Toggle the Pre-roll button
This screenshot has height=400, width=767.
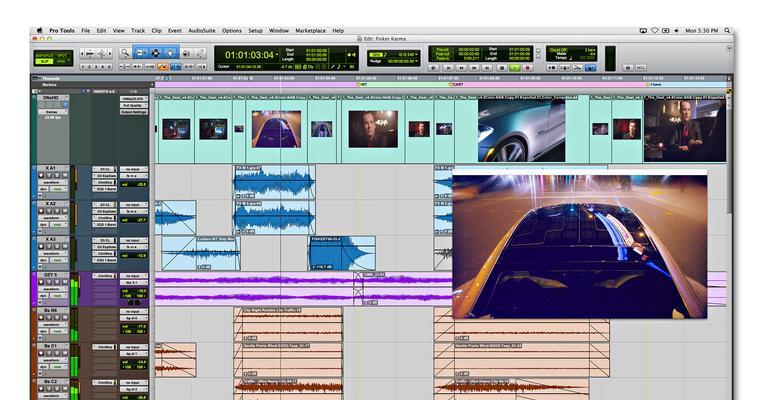point(443,49)
